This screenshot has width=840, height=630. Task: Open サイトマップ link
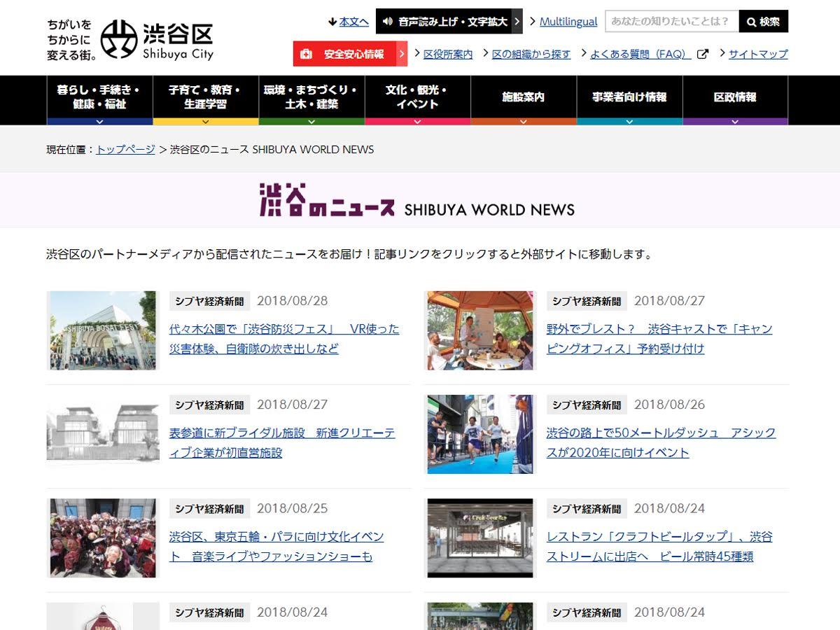pos(758,54)
